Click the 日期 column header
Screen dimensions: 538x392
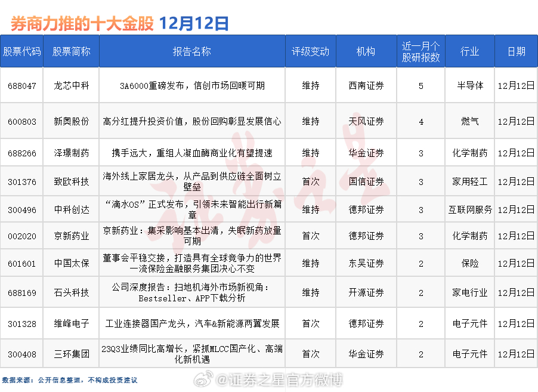coord(517,51)
